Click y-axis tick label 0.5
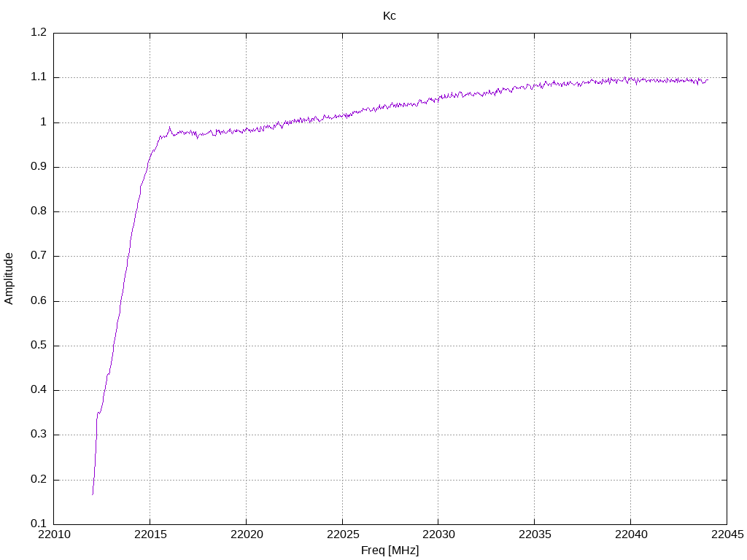This screenshot has height=560, width=747. click(x=39, y=345)
